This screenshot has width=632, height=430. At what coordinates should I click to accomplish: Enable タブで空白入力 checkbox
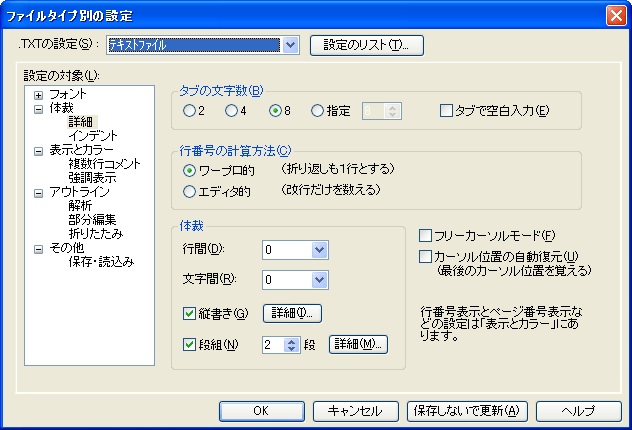point(447,111)
